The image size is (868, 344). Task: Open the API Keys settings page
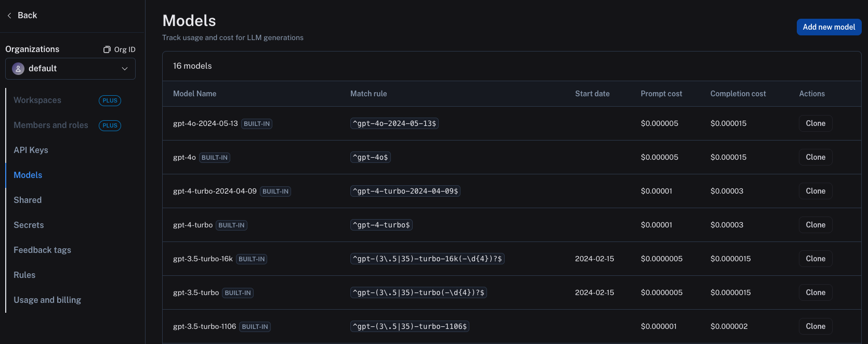tap(31, 150)
